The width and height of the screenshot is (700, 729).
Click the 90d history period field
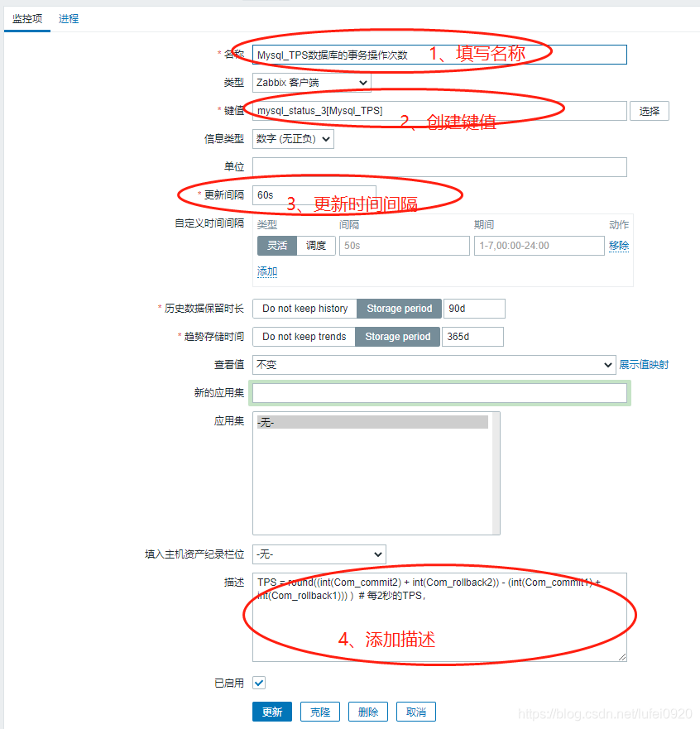[x=474, y=309]
